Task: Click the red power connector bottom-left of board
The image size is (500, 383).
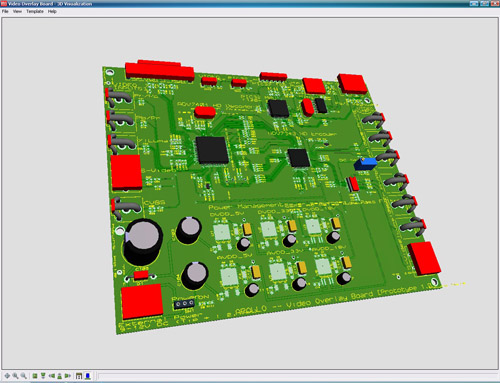Action: coord(142,302)
